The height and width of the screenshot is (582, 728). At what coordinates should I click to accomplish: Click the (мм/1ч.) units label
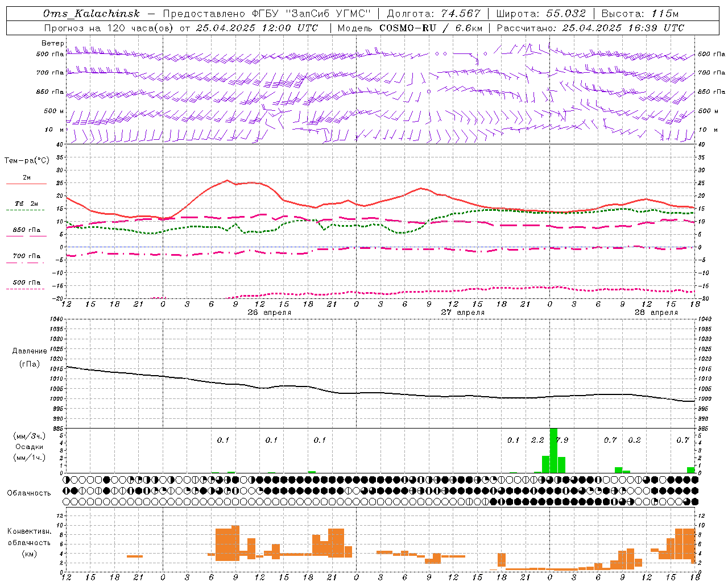click(29, 458)
